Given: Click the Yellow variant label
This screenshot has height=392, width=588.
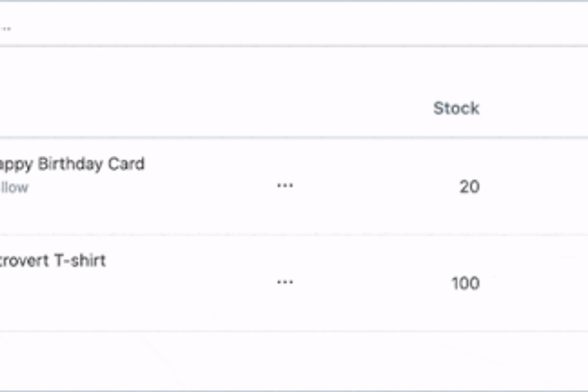Looking at the screenshot, I should coord(13,187).
